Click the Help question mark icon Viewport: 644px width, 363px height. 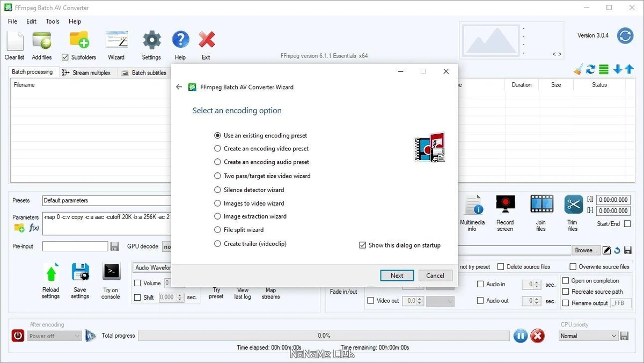tap(180, 40)
